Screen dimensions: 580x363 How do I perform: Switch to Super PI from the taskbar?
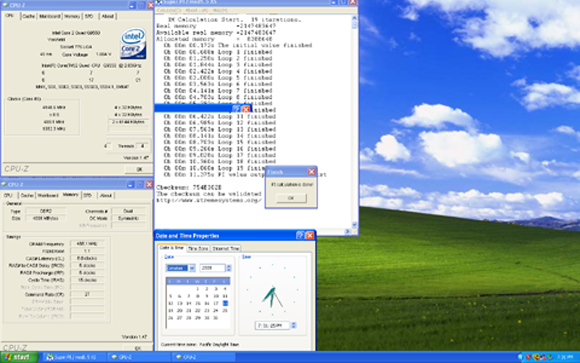coord(74,357)
